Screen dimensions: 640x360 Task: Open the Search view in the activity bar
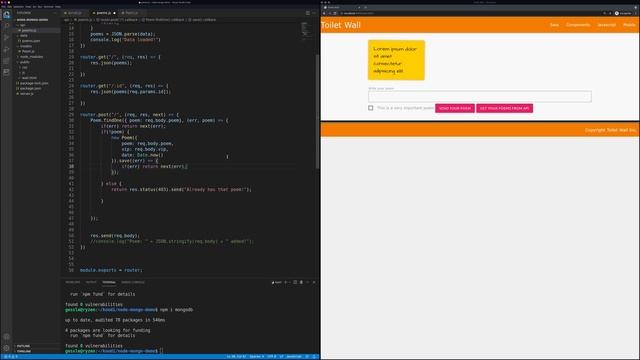[7, 26]
